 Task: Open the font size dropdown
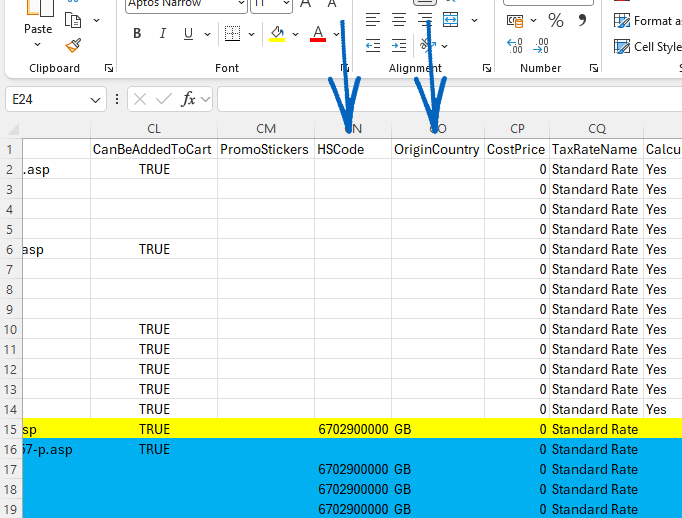tap(286, 3)
